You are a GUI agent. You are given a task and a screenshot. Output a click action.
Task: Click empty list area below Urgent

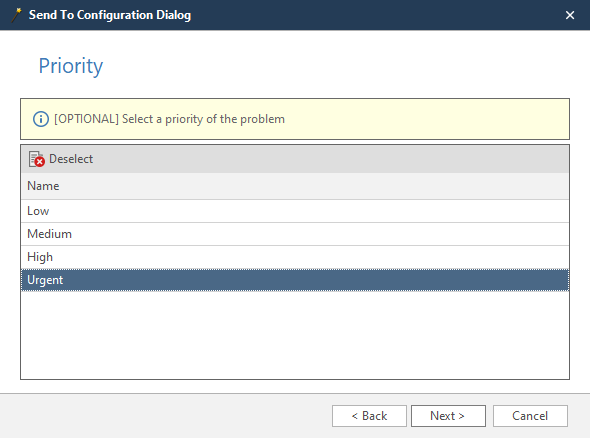pyautogui.click(x=295, y=335)
